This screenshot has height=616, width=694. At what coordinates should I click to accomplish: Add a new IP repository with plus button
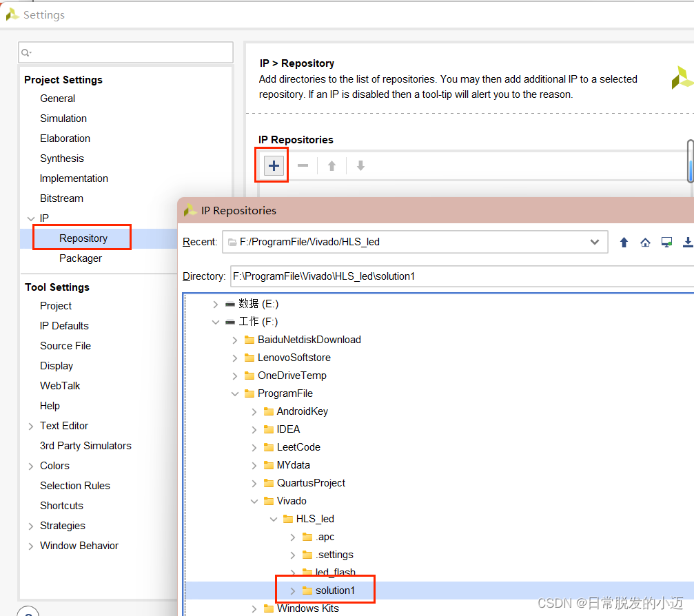[x=274, y=166]
